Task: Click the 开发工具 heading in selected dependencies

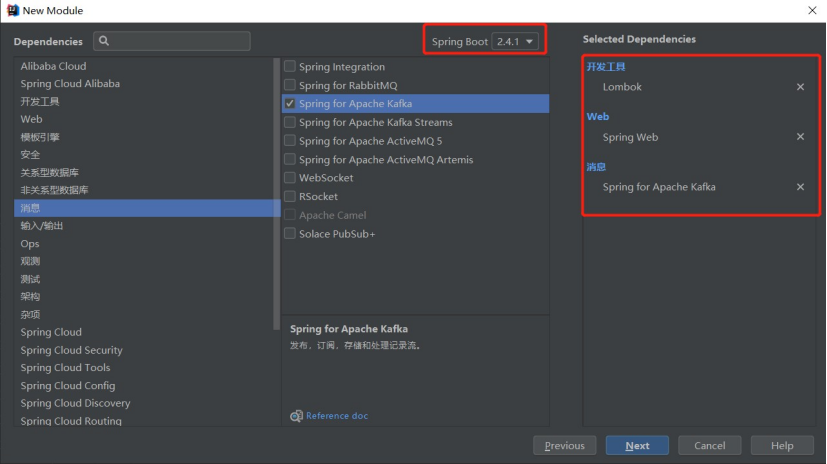Action: (x=606, y=66)
